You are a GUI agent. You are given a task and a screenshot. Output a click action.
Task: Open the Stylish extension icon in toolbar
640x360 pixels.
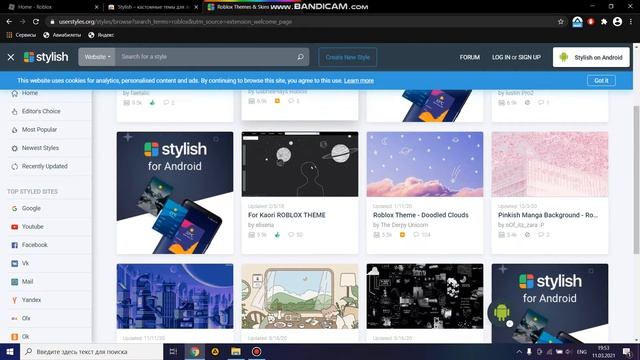[x=577, y=22]
